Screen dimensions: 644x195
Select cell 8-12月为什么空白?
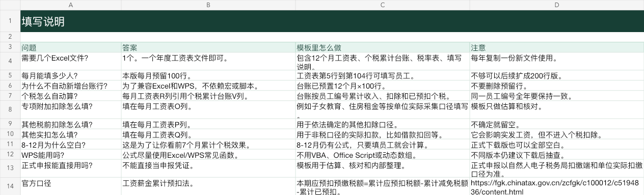[71, 145]
